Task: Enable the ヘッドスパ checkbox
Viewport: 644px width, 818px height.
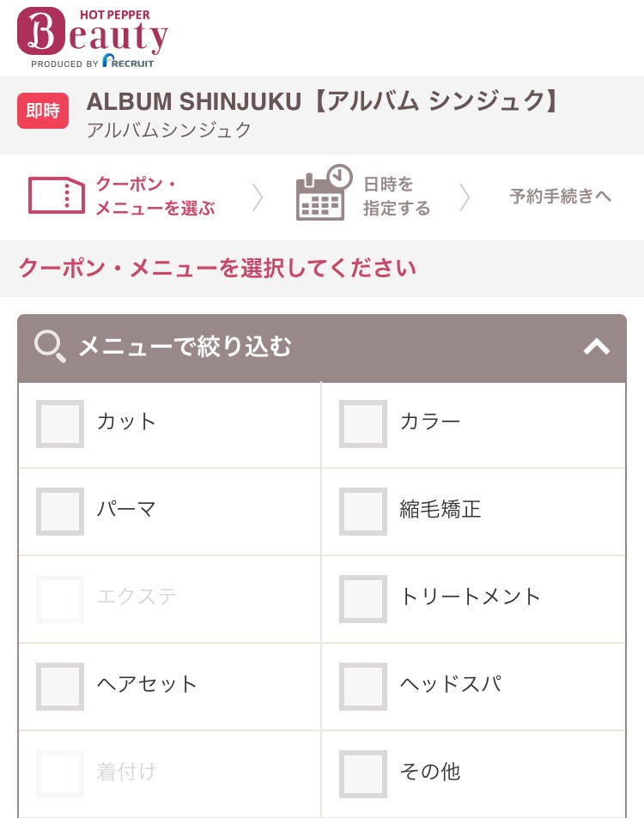Action: click(x=363, y=687)
